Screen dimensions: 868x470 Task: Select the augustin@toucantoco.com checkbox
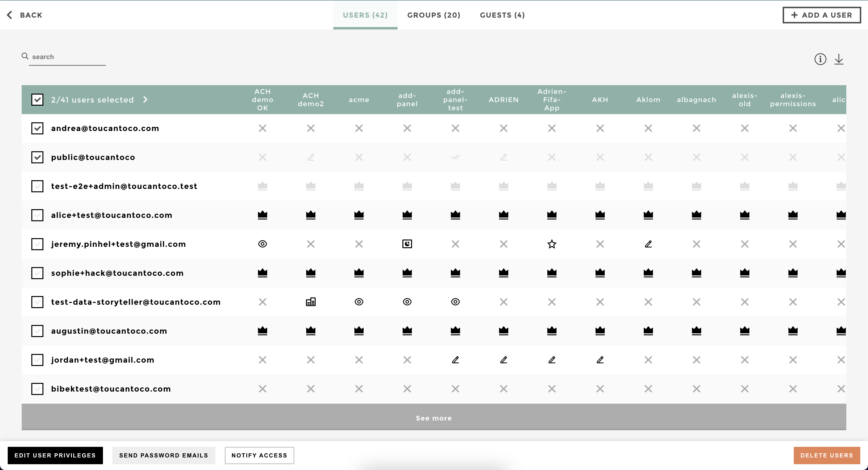click(37, 331)
